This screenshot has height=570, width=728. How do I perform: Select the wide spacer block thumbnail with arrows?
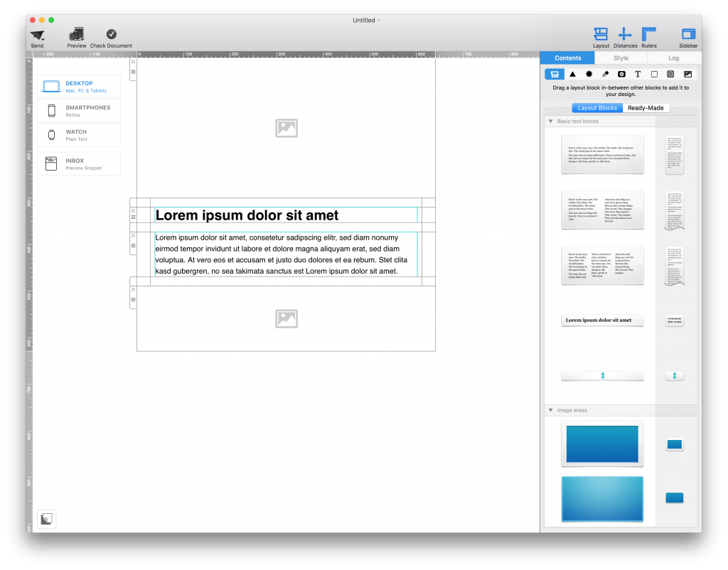[x=602, y=375]
